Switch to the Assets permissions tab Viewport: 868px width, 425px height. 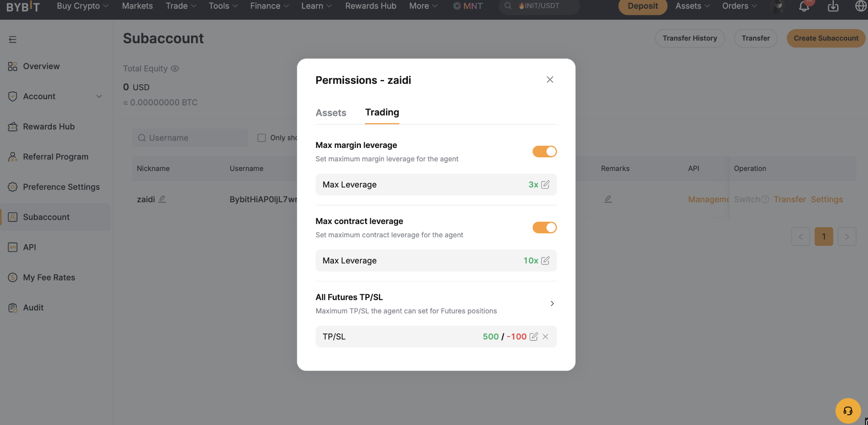331,113
